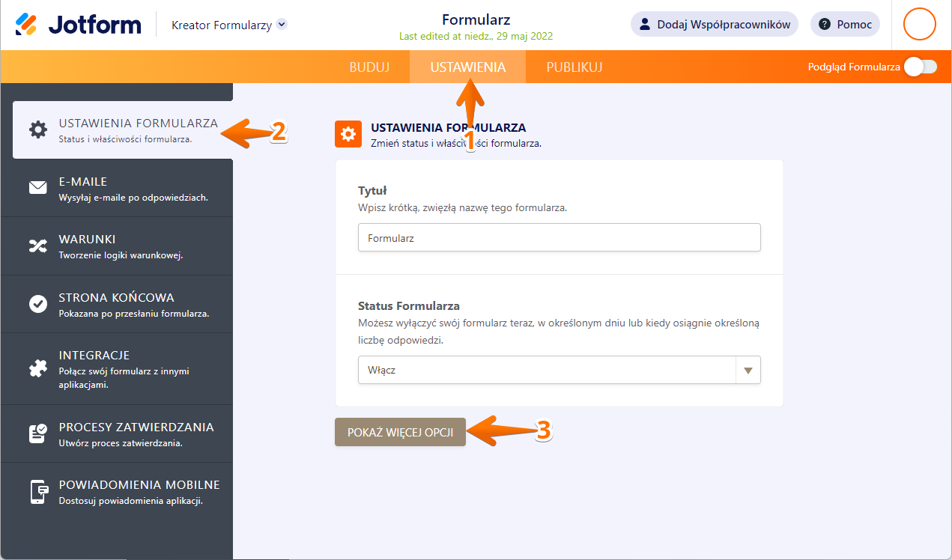Click the shuffle icon for Warunki
The height and width of the screenshot is (560, 952).
tap(37, 246)
